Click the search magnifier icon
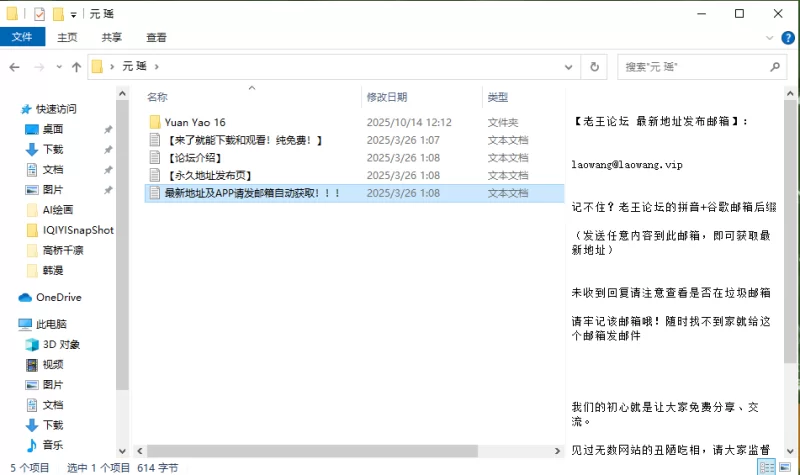The width and height of the screenshot is (800, 475). point(775,67)
